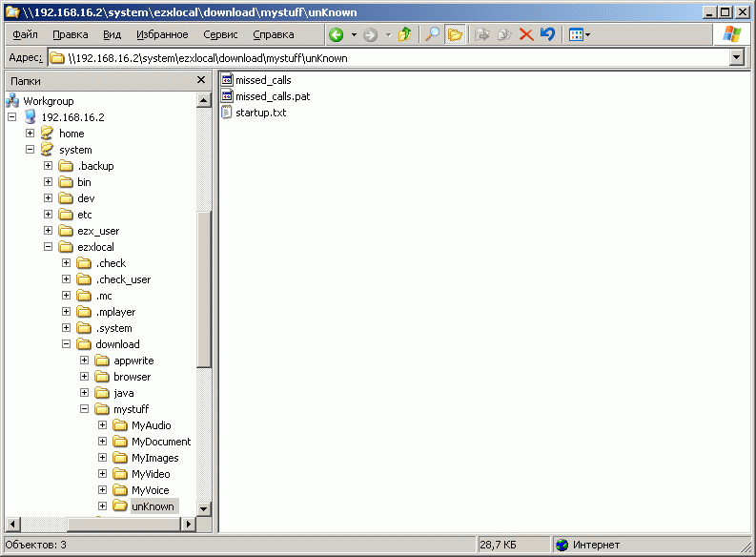756x557 pixels.
Task: Select the unKnown folder in tree
Action: pyautogui.click(x=153, y=505)
